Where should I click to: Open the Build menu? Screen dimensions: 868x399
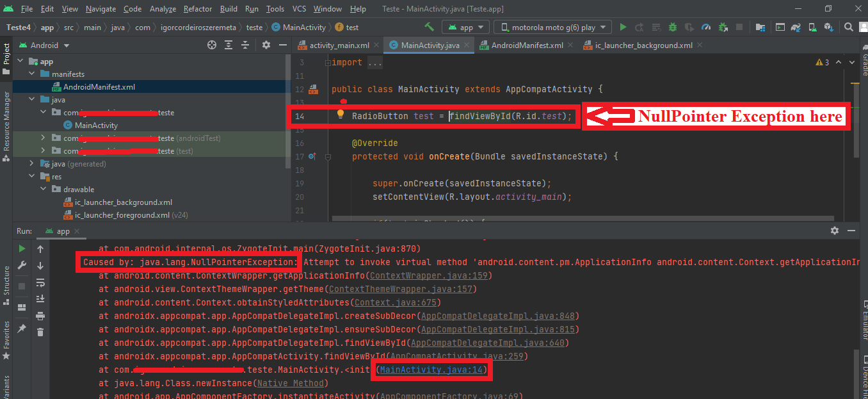[229, 9]
